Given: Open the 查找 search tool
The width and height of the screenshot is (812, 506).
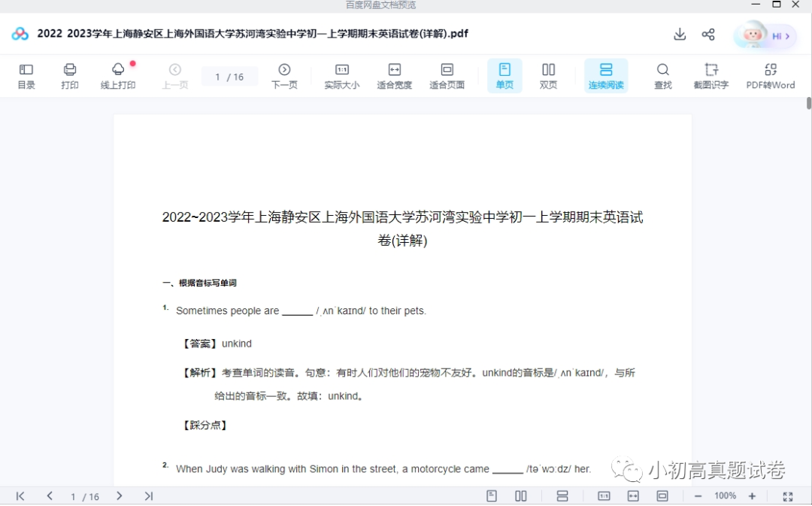Looking at the screenshot, I should click(x=663, y=76).
